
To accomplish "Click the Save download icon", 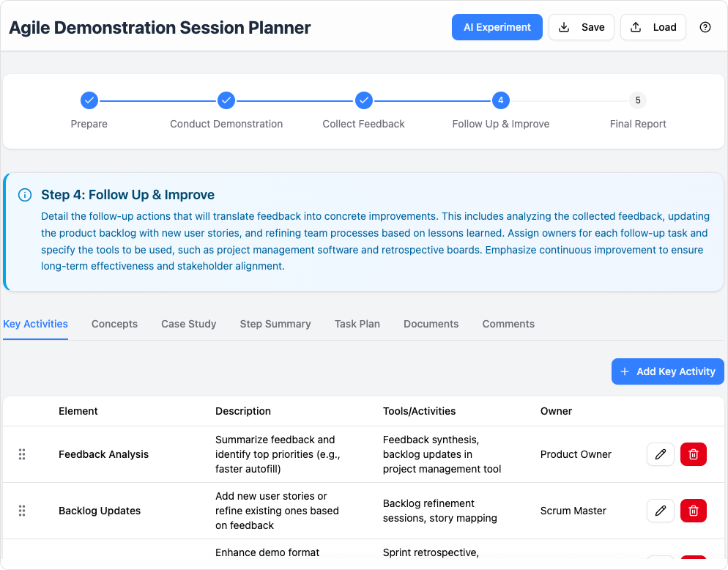I will click(x=564, y=27).
